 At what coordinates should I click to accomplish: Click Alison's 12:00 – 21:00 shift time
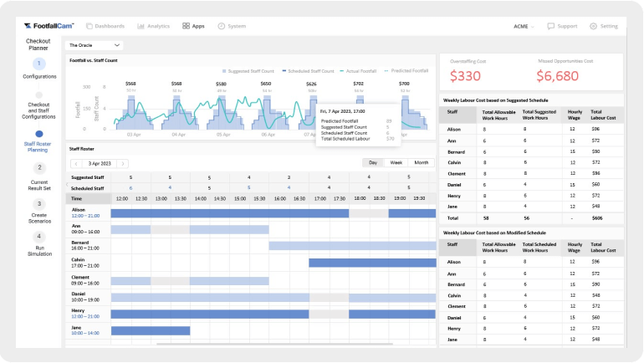(85, 216)
